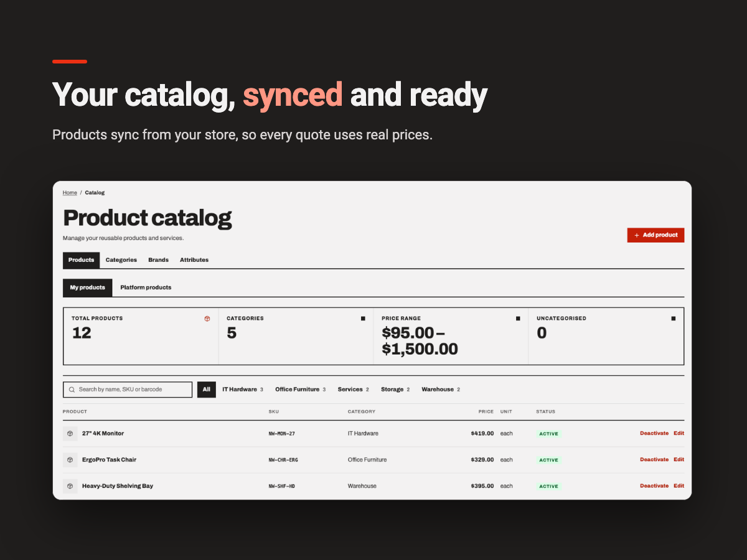Click SKU NW-CHR-ERG
The width and height of the screenshot is (747, 560).
pos(283,460)
